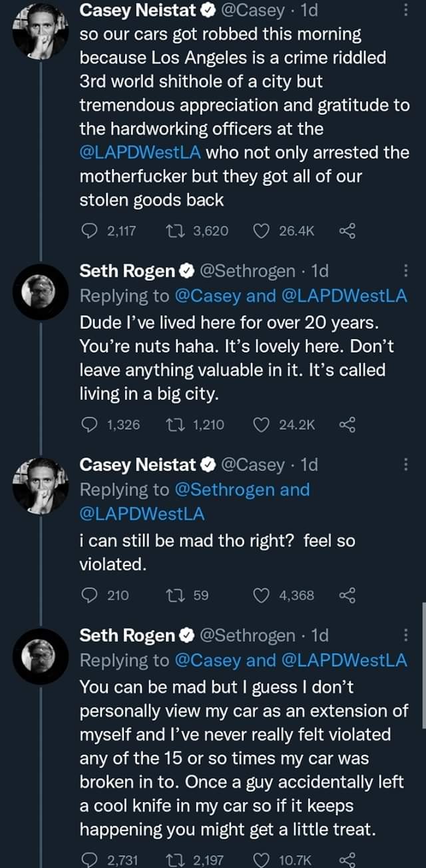Like Casey's tweet with 26.4K likes
426x868 pixels.
tap(262, 230)
